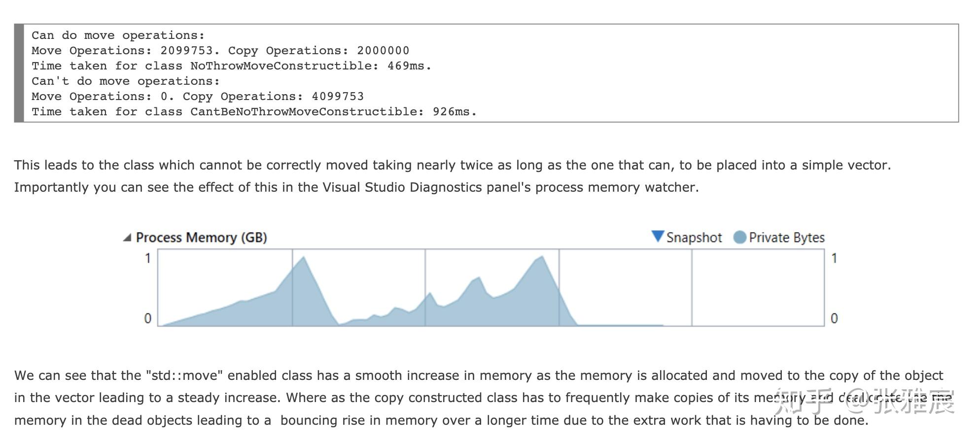
Task: Click the CantBeNoThrowMoveConstructible 926ms output line
Action: click(x=254, y=112)
